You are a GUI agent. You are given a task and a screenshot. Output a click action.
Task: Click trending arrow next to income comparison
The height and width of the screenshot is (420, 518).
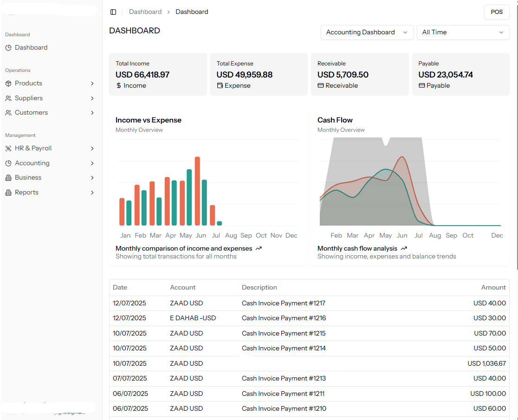pos(259,248)
